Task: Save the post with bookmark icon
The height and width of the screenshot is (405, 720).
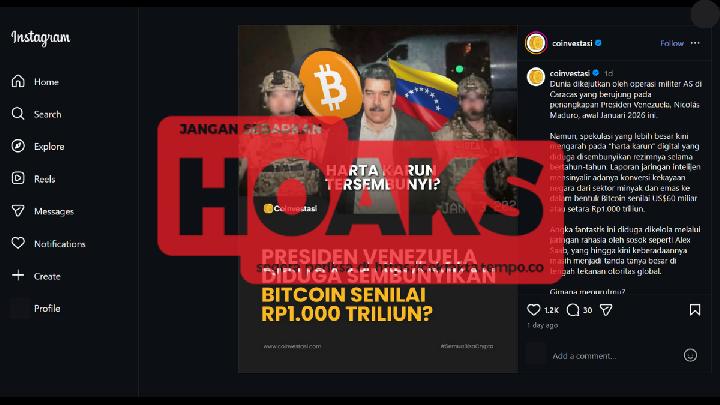Action: [695, 310]
